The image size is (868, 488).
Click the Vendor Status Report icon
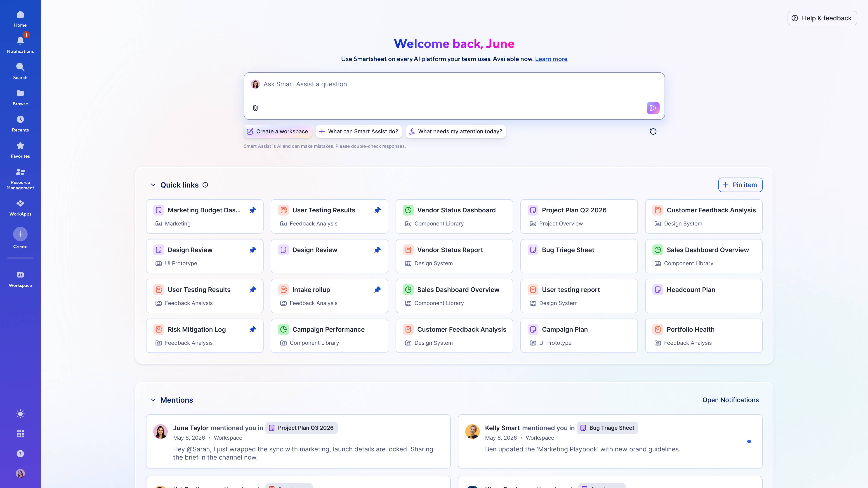tap(408, 250)
